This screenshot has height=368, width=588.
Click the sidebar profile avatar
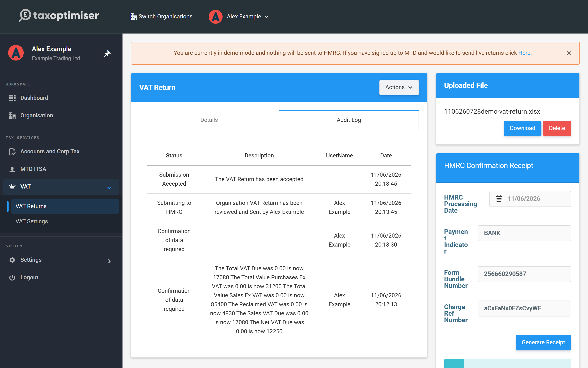(16, 53)
